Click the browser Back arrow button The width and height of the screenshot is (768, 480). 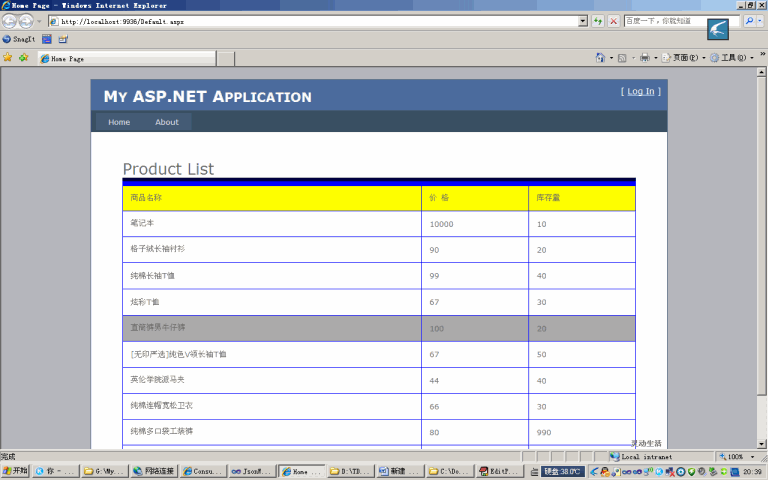tap(9, 21)
